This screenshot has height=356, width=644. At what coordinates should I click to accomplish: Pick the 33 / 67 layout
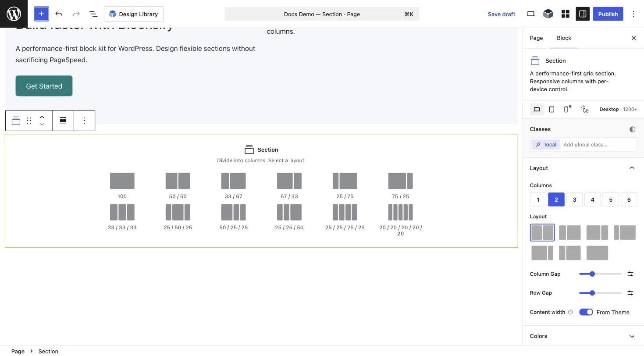click(233, 186)
